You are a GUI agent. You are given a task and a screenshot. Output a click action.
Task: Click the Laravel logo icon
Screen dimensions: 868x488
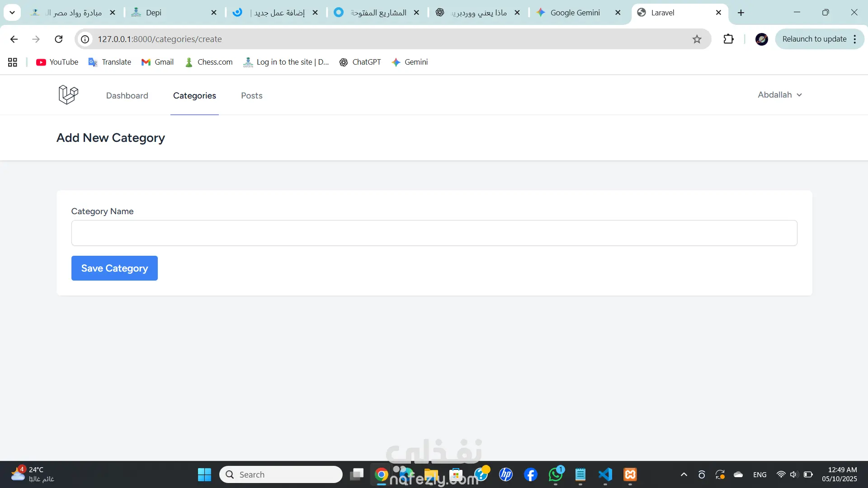click(68, 95)
